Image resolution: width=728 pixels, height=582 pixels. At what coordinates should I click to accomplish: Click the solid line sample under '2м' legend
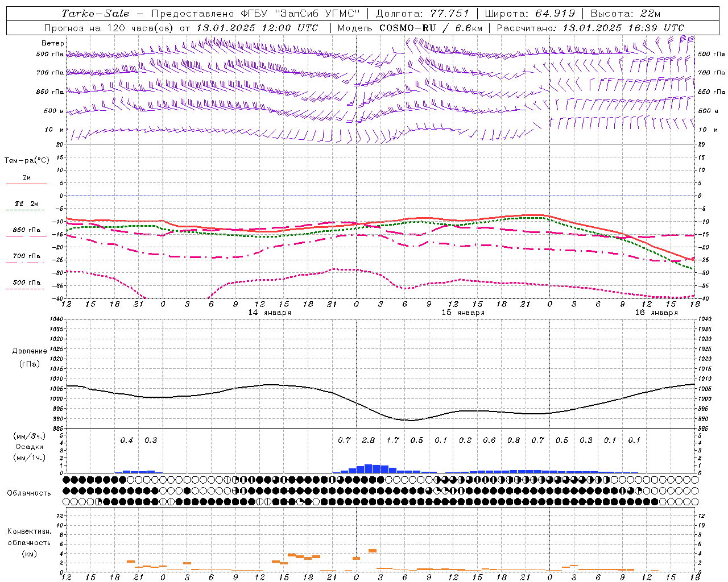(26, 184)
